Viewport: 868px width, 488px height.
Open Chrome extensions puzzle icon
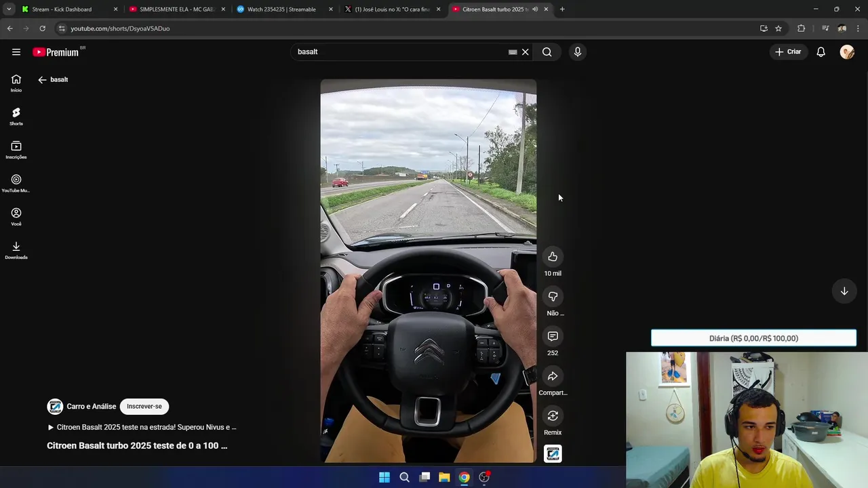click(802, 28)
